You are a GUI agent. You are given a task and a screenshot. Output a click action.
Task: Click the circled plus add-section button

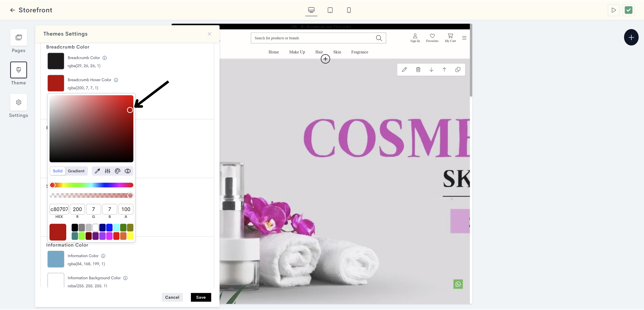click(x=325, y=59)
